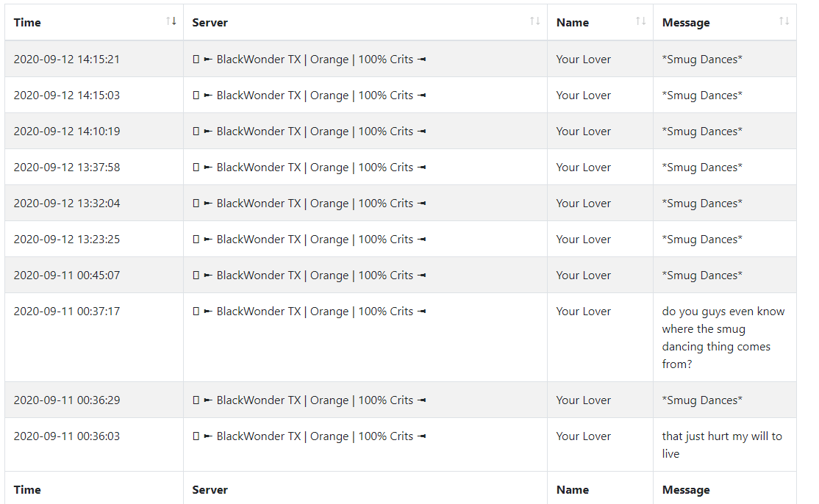Viewport: 819px width, 504px height.
Task: Select *Smug Dances* message at 13:23:25
Action: coord(702,240)
